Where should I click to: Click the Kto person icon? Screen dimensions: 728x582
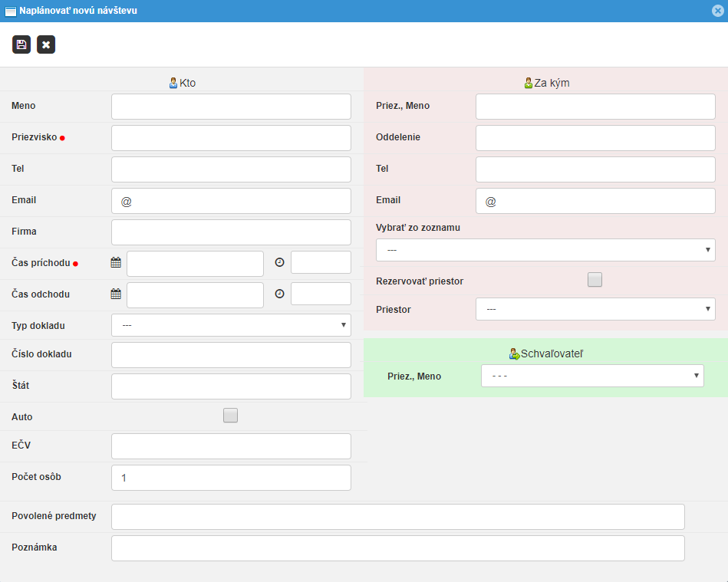pos(173,83)
